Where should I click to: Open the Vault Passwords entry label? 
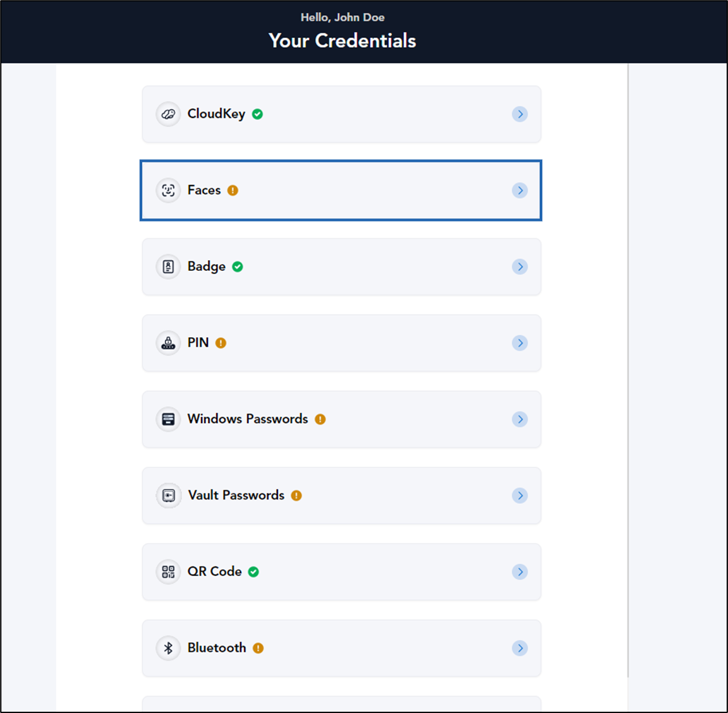point(236,495)
